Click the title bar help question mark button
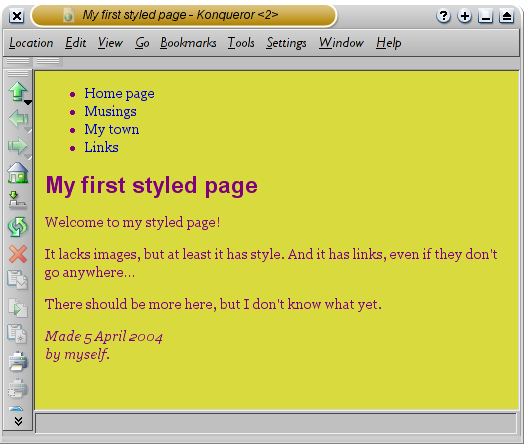Screen dimensions: 524x444 point(443,16)
